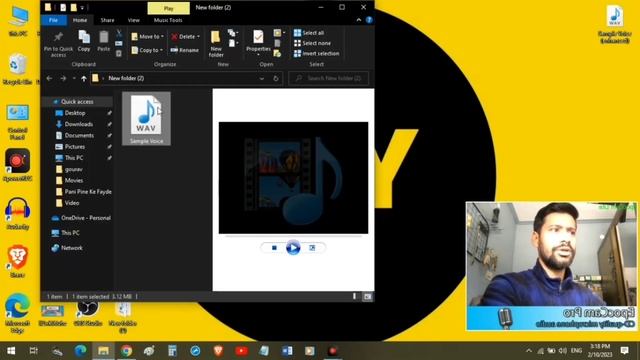Go forward with the Forward arrow
This screenshot has height=360, width=640.
[x=63, y=78]
